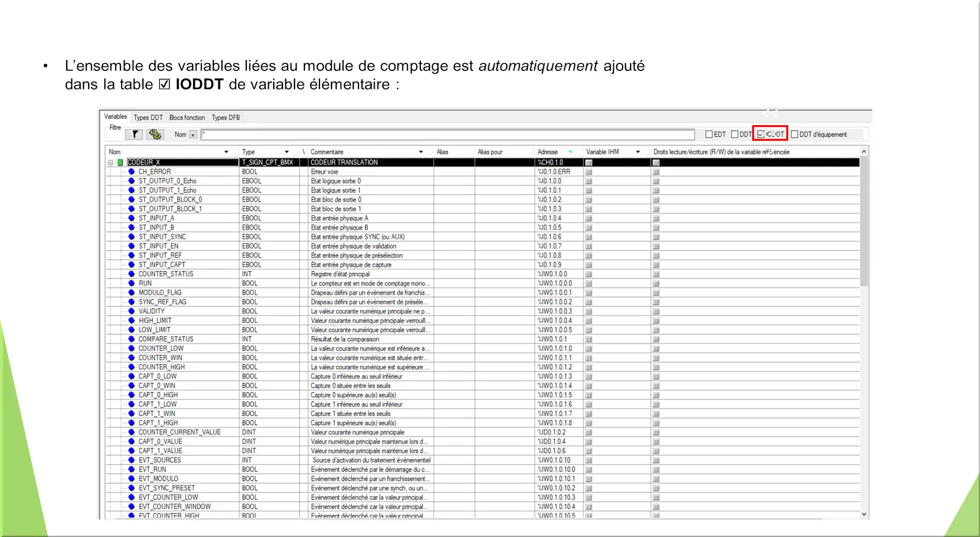Click blue dot icon of ST_OUTPUT_1_Echo
This screenshot has width=980, height=537.
click(131, 190)
